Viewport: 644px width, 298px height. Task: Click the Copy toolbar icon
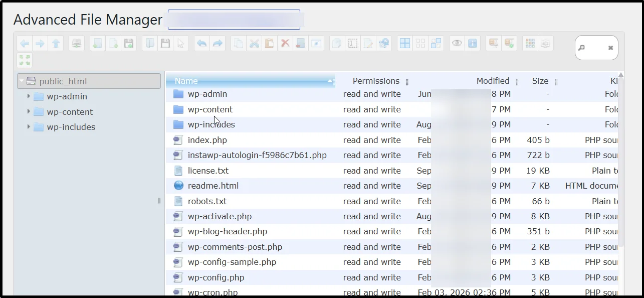[x=238, y=44]
